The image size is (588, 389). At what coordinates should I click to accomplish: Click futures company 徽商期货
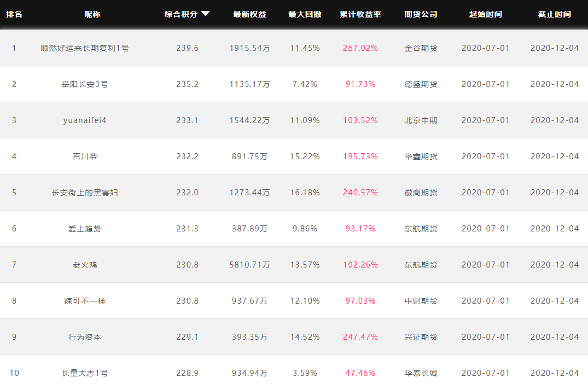point(421,193)
